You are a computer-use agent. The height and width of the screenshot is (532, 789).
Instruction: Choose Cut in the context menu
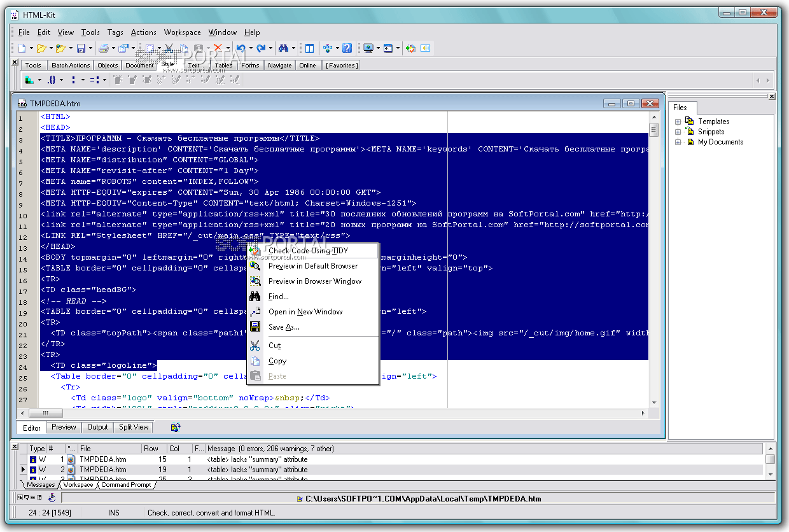312,346
